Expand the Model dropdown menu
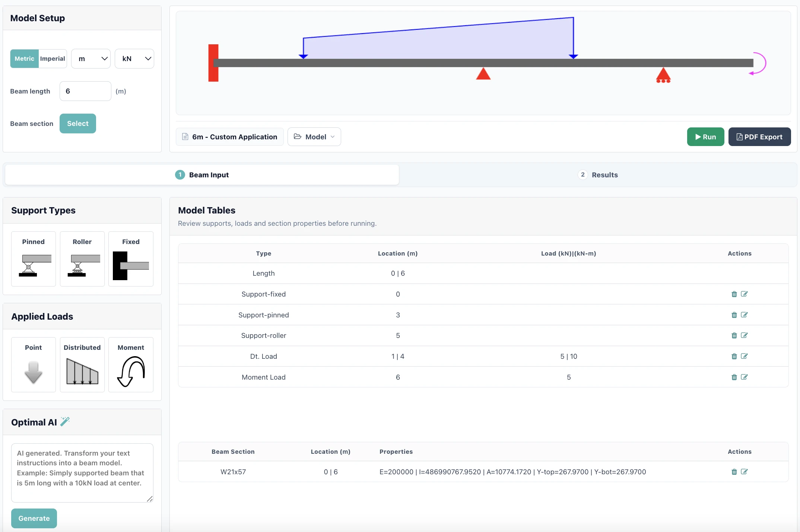The width and height of the screenshot is (800, 532). (314, 137)
